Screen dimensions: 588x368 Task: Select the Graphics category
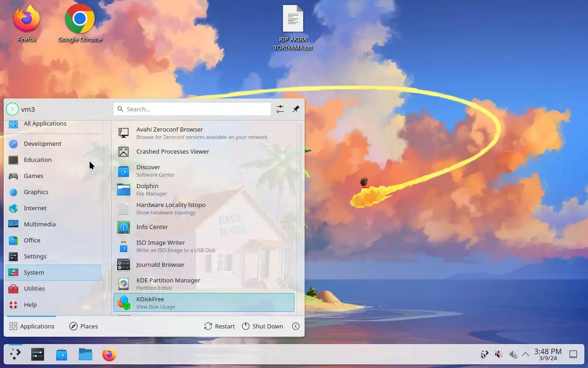point(53,192)
